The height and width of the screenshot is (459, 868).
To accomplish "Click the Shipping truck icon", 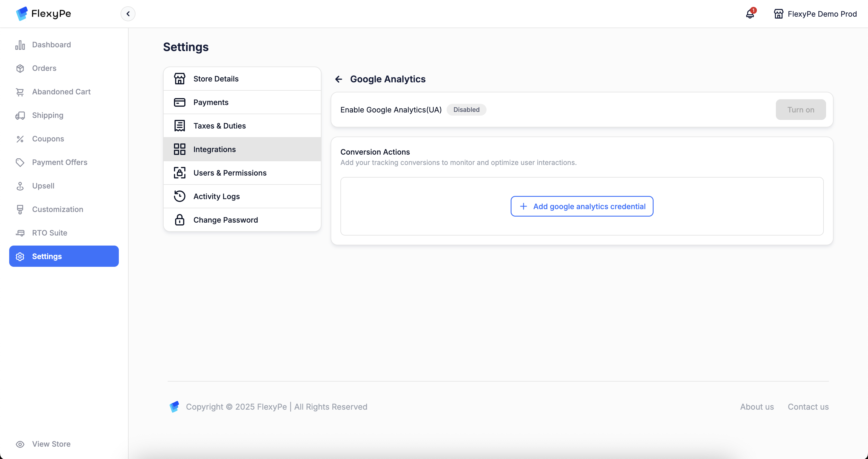I will [x=20, y=116].
